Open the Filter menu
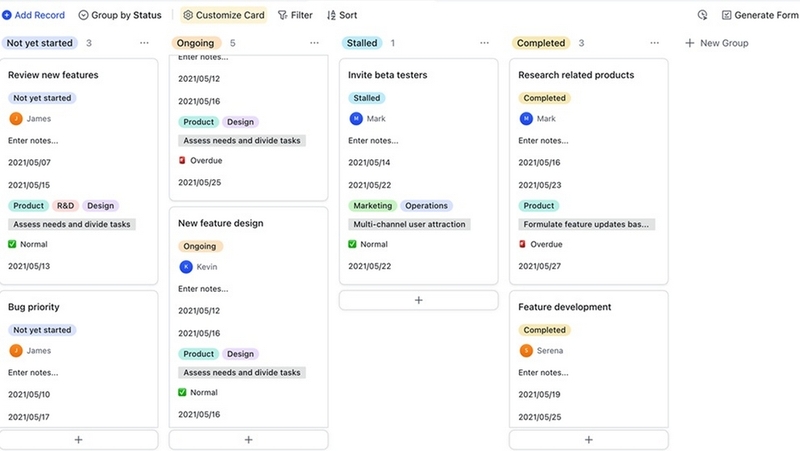 (295, 15)
